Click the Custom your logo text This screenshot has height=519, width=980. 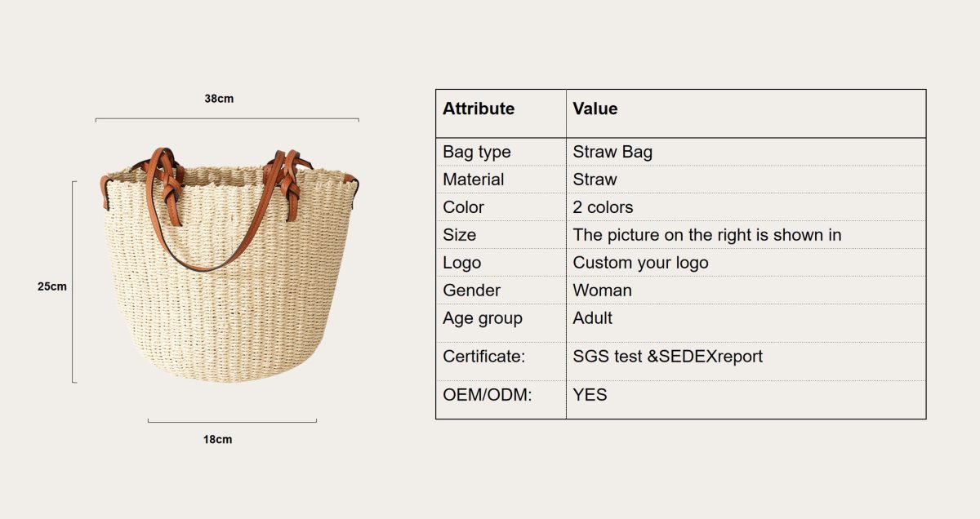click(640, 263)
